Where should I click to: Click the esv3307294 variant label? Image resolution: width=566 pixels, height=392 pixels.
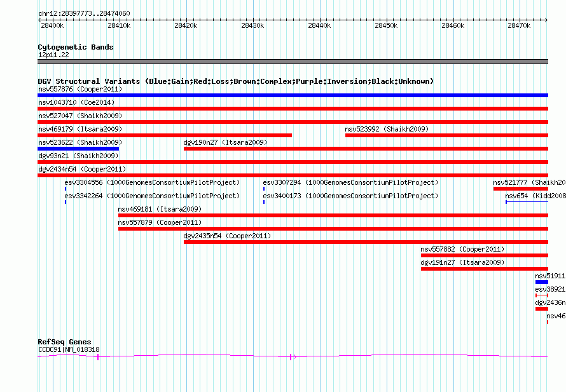[350, 182]
